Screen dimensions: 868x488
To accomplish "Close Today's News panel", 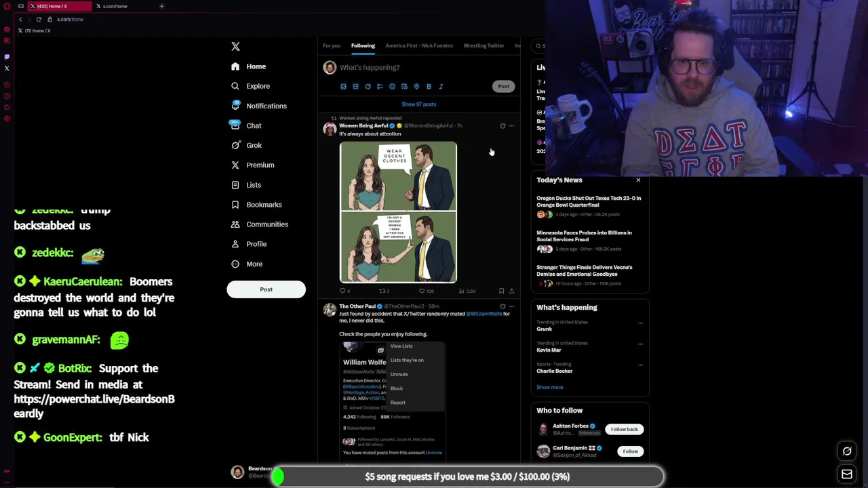I will [638, 180].
